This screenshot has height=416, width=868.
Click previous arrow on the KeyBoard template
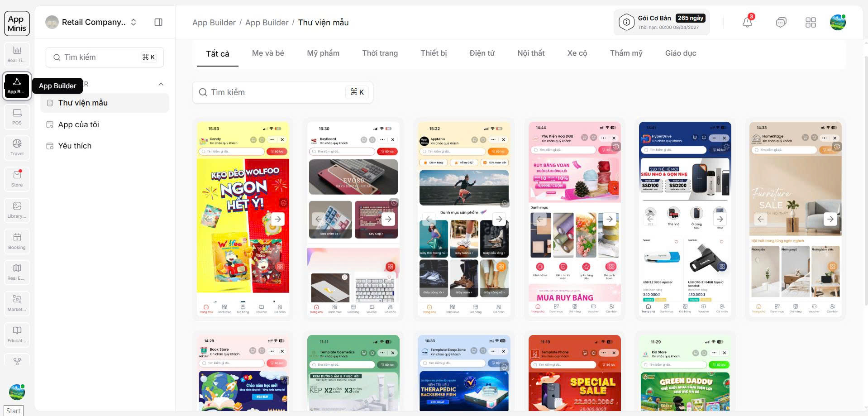coord(318,219)
